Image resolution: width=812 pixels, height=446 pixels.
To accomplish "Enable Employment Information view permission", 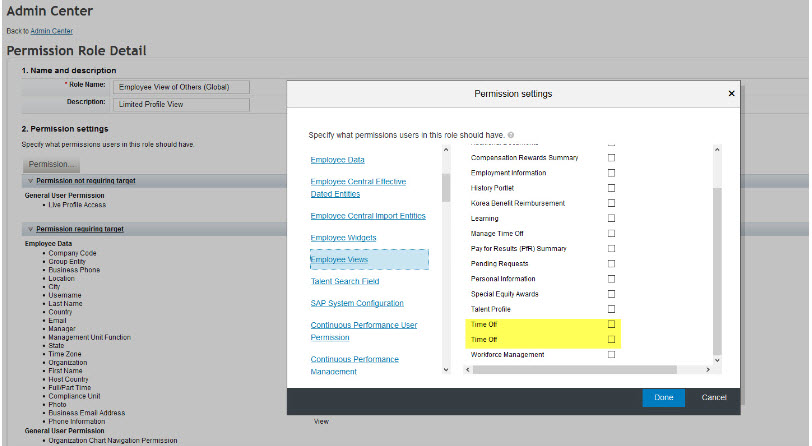I will (x=611, y=172).
